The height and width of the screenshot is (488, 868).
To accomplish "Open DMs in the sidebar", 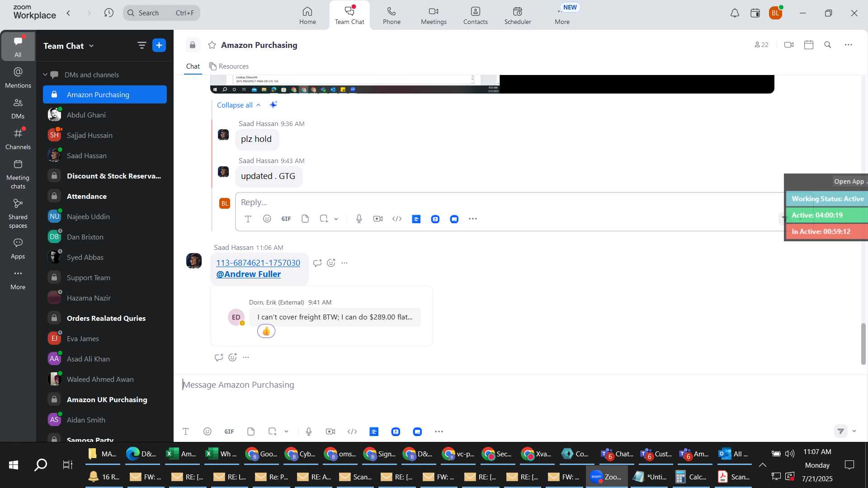I will point(18,108).
